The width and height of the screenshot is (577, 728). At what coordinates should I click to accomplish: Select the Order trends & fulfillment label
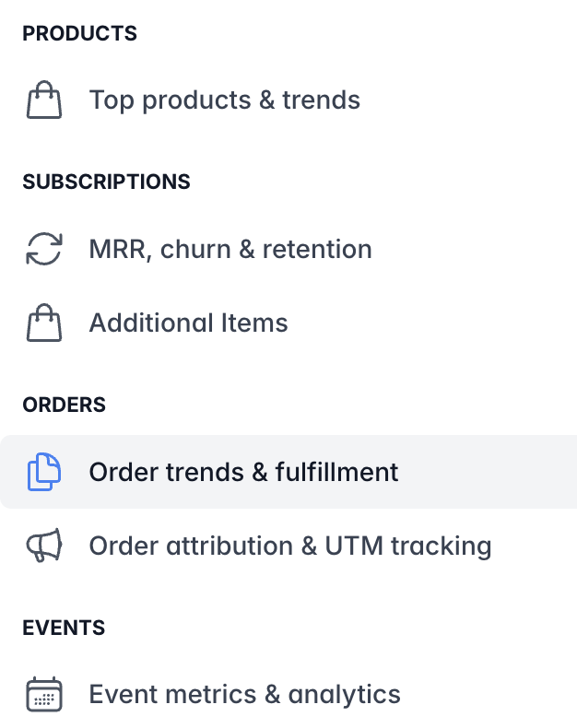[243, 472]
